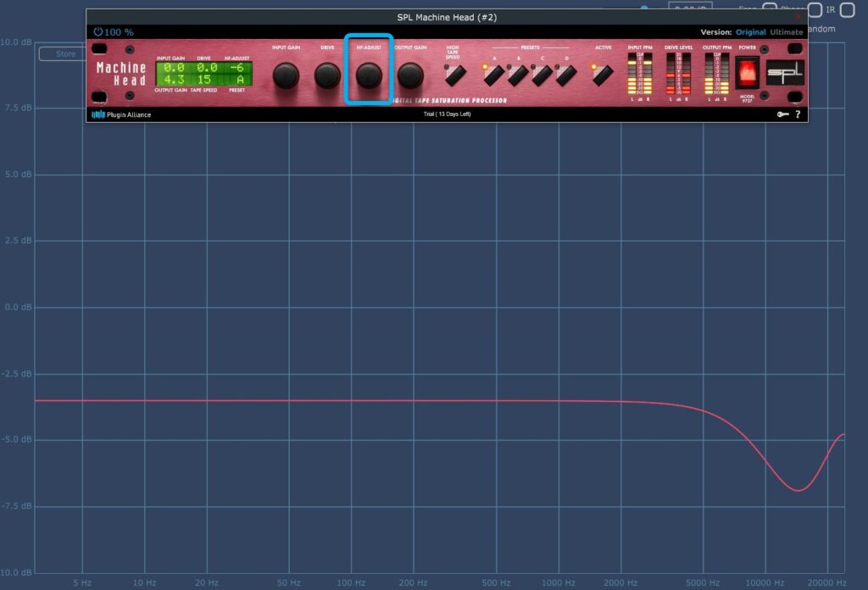Image resolution: width=868 pixels, height=590 pixels.
Task: Switch to the Original version
Action: coord(750,32)
